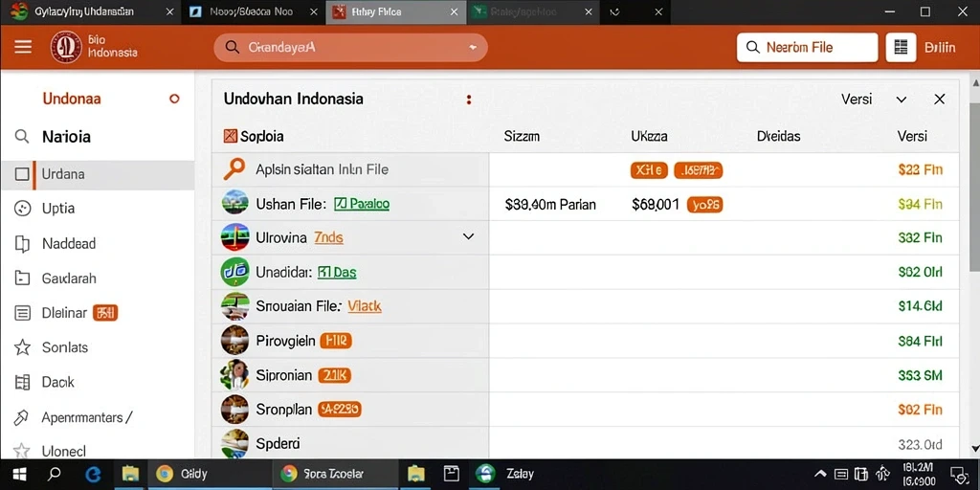Launch Edge from the taskbar
980x490 pixels.
(x=93, y=475)
